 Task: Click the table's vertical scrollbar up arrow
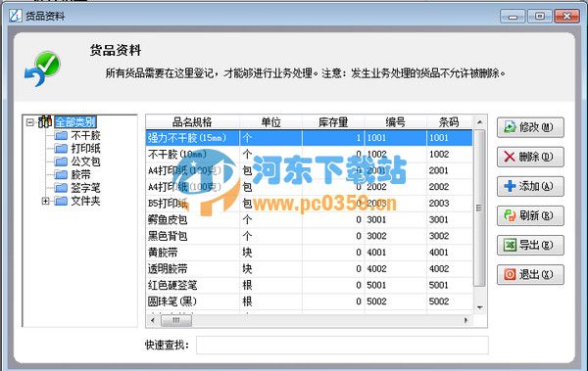(479, 122)
